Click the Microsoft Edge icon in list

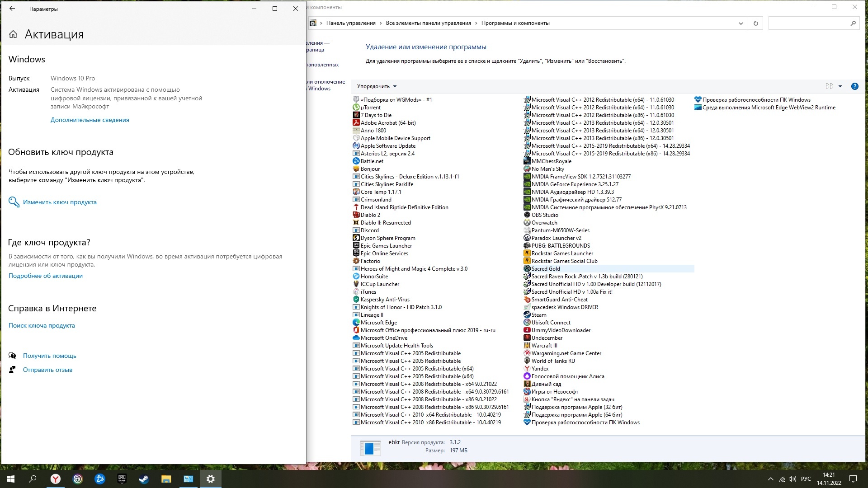pos(356,323)
